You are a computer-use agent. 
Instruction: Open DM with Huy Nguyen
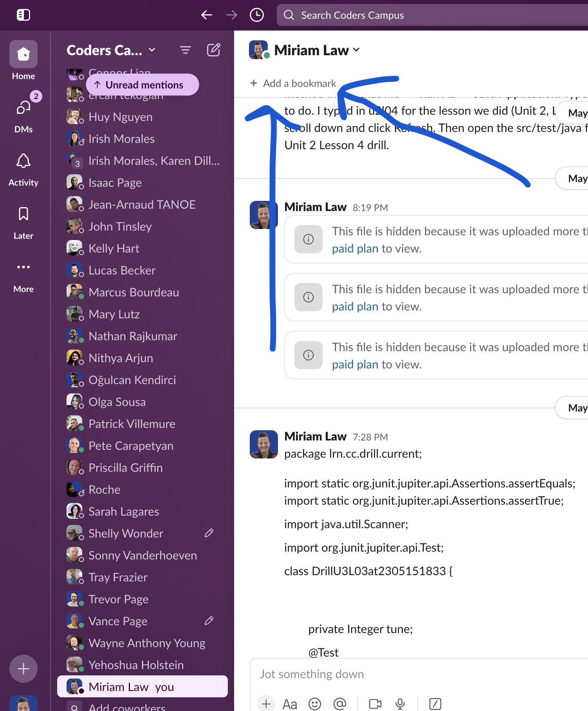tap(142, 117)
